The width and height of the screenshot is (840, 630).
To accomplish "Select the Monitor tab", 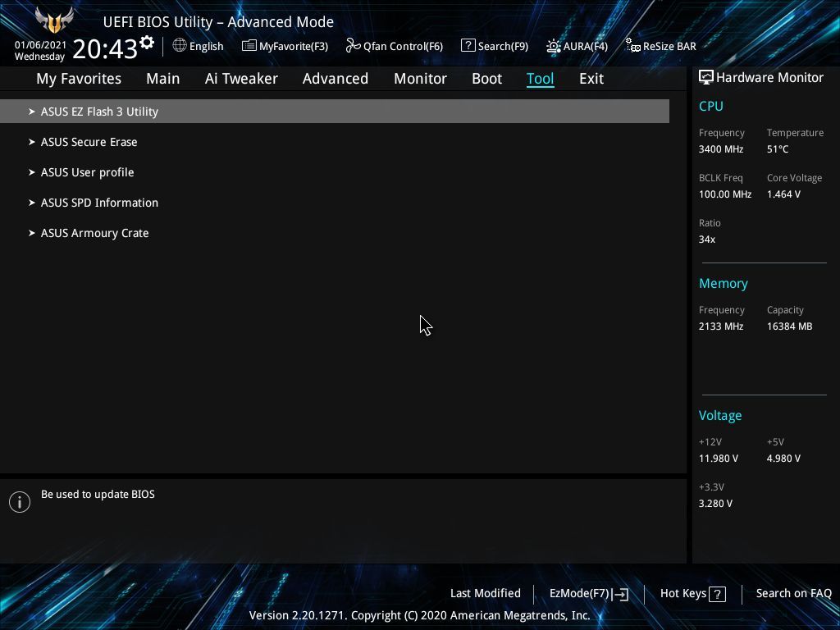I will click(420, 79).
